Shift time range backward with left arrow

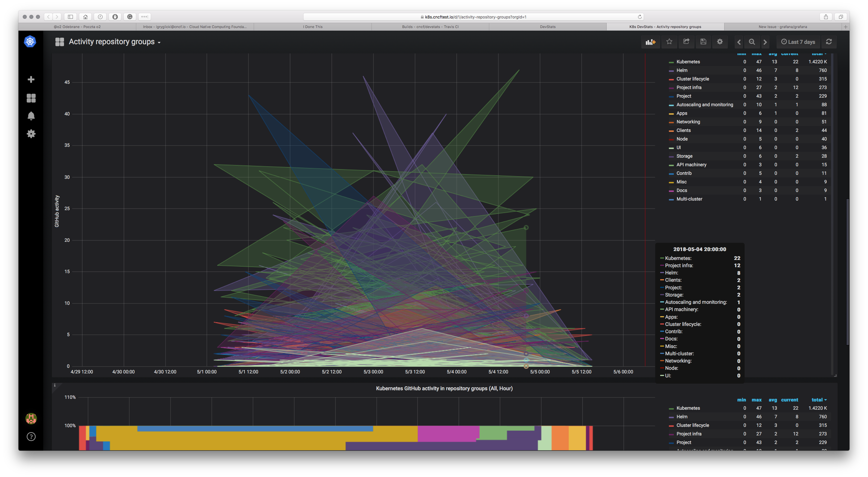[739, 42]
